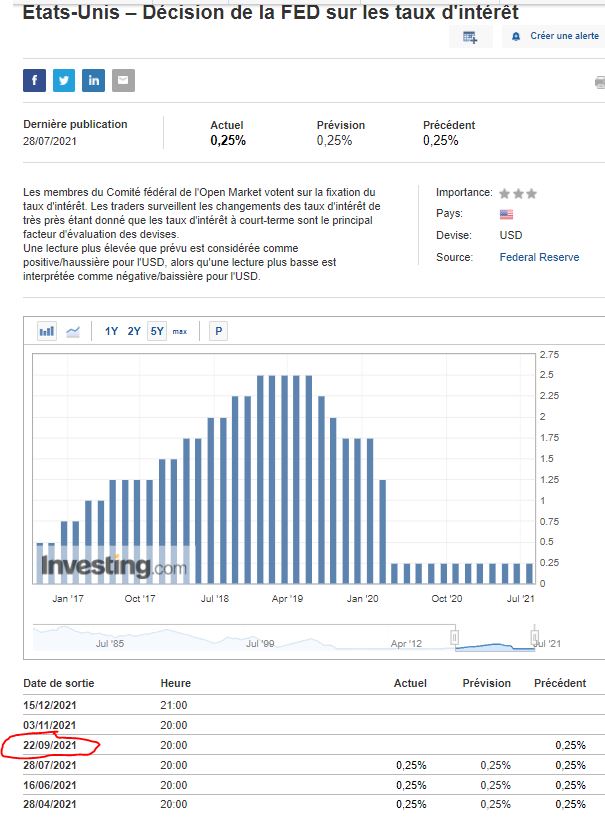Switch chart to bar view
The height and width of the screenshot is (822, 605).
tap(47, 331)
